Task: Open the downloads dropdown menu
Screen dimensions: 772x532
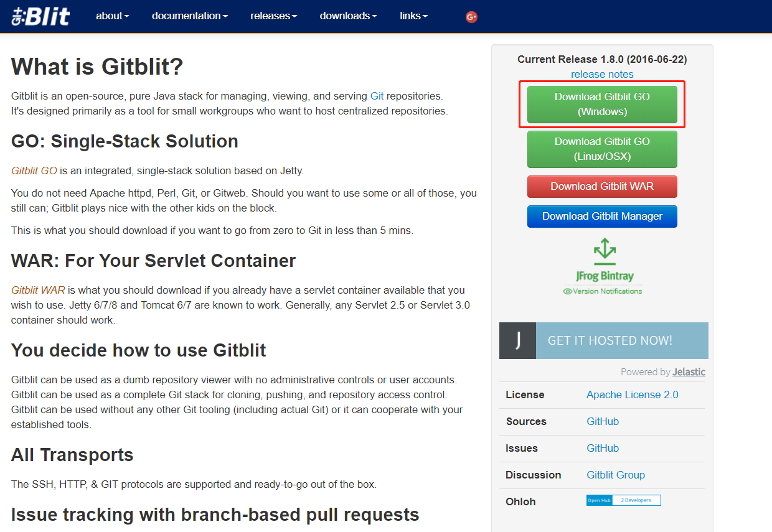Action: coord(349,16)
